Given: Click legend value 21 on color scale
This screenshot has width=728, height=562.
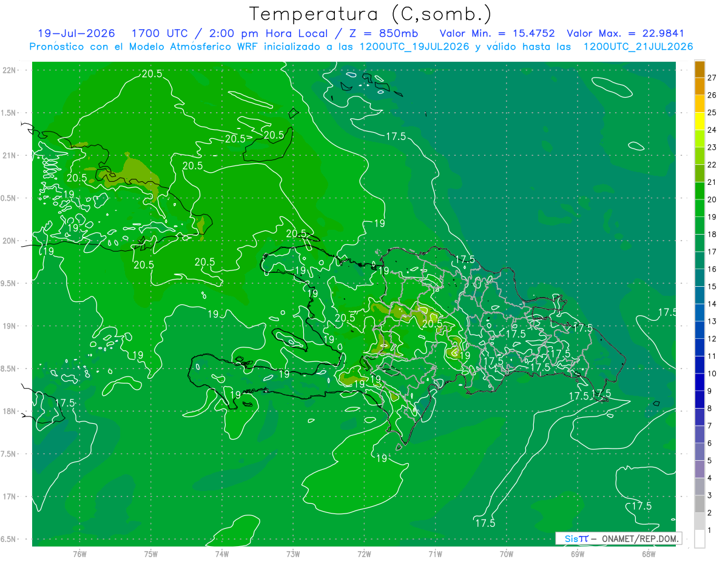Looking at the screenshot, I should (712, 182).
